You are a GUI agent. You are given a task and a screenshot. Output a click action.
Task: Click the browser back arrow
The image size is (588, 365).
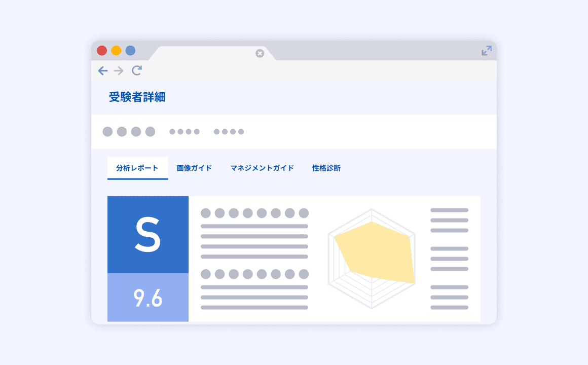103,71
